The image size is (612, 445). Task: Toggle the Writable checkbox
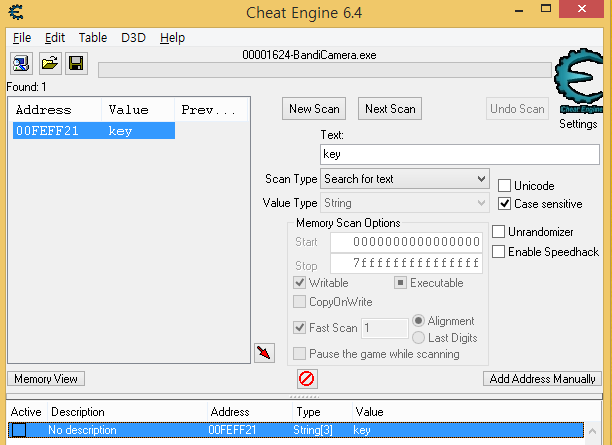pos(299,283)
